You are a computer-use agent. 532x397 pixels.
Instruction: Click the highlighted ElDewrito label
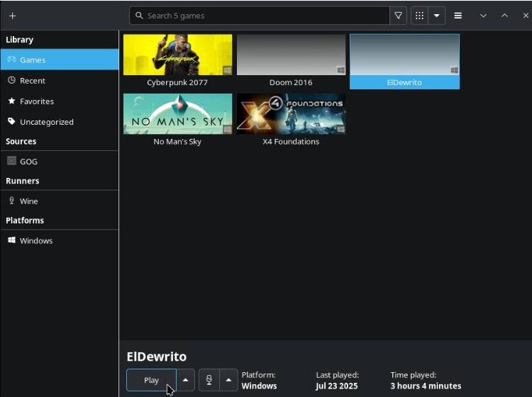tap(404, 82)
